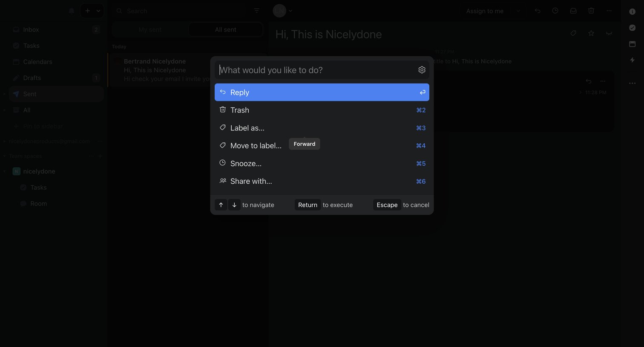Open the message card ellipsis menu
Screen dimensions: 644x347
coord(603,81)
